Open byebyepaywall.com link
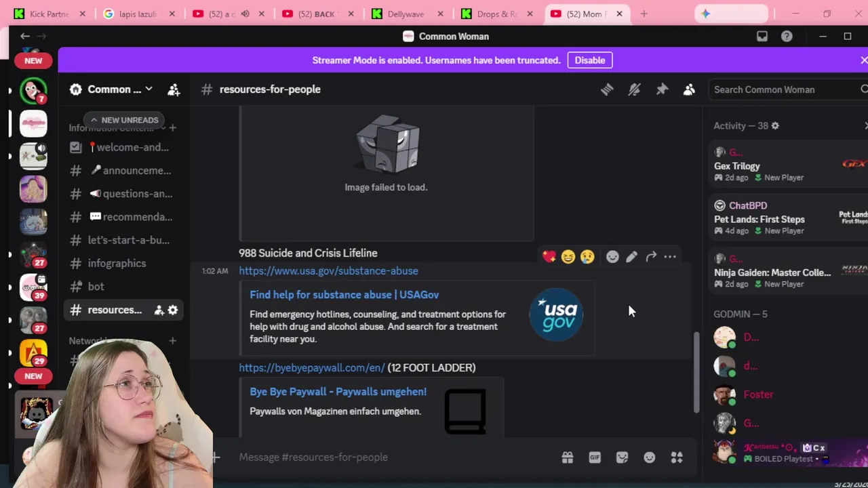868x488 pixels. pyautogui.click(x=312, y=368)
